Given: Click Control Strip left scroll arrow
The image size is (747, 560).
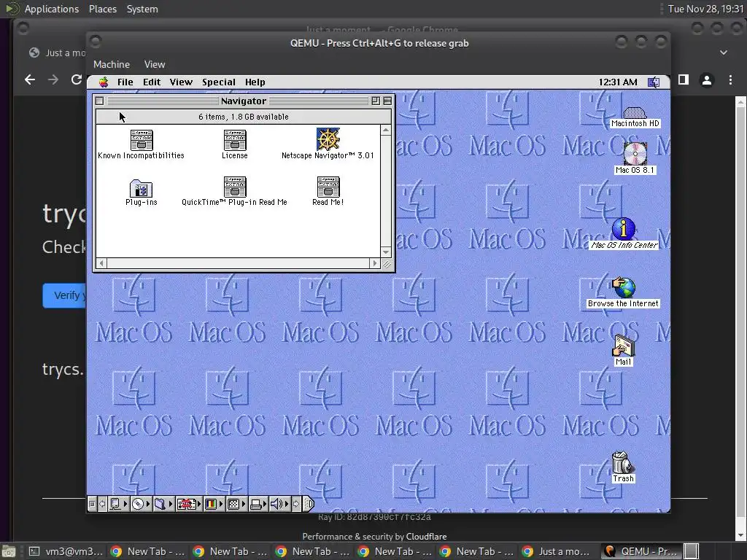Looking at the screenshot, I should [102, 504].
